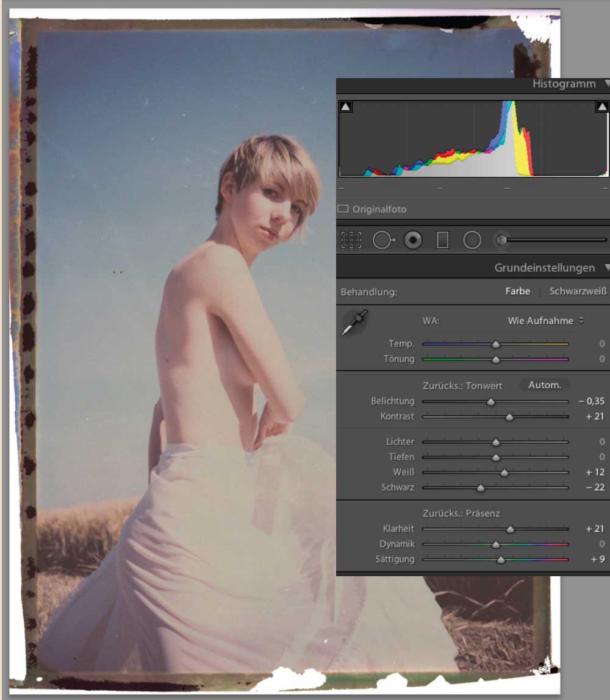Click the Klarheit slider handle
The width and height of the screenshot is (610, 700).
coord(510,529)
